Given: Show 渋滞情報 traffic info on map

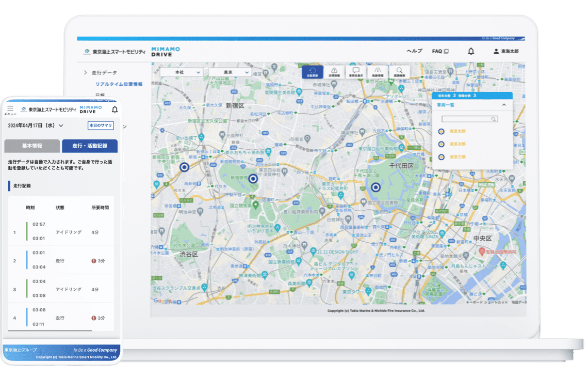Looking at the screenshot, I should point(334,72).
